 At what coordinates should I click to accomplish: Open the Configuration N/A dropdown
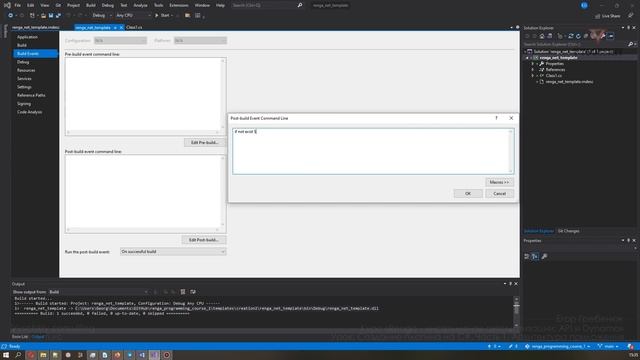pyautogui.click(x=120, y=40)
